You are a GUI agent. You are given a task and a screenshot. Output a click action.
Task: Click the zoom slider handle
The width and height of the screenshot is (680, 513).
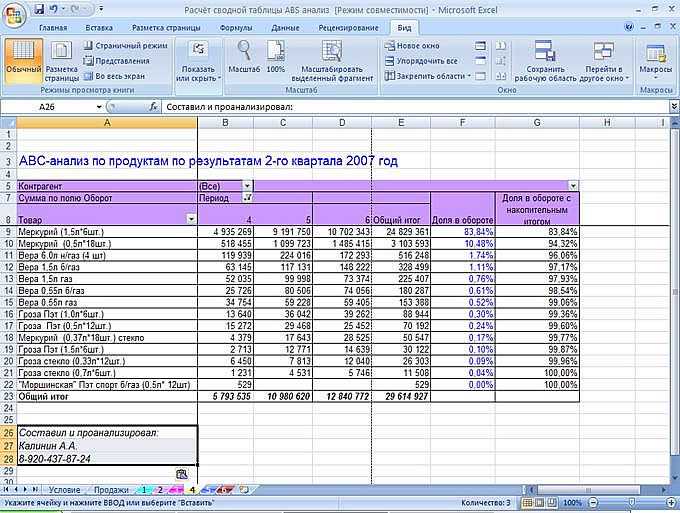point(631,503)
